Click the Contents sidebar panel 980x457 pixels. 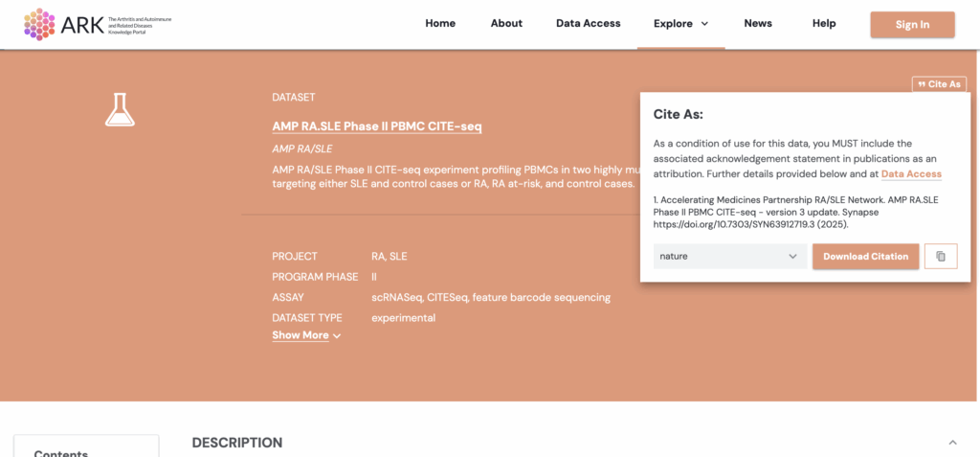[72, 448]
